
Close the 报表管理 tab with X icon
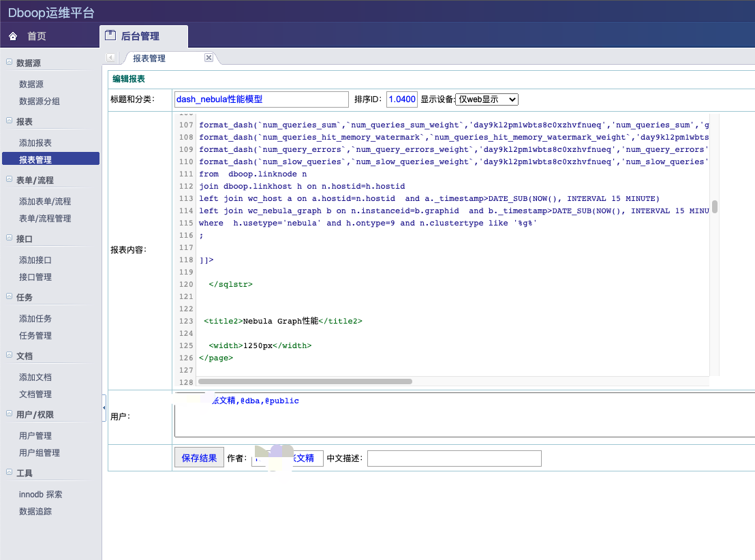point(209,58)
